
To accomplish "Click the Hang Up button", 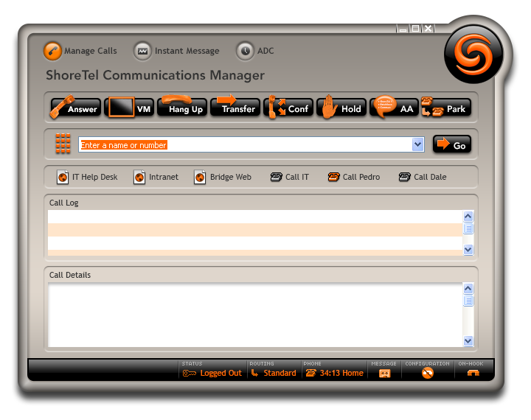I will (182, 107).
